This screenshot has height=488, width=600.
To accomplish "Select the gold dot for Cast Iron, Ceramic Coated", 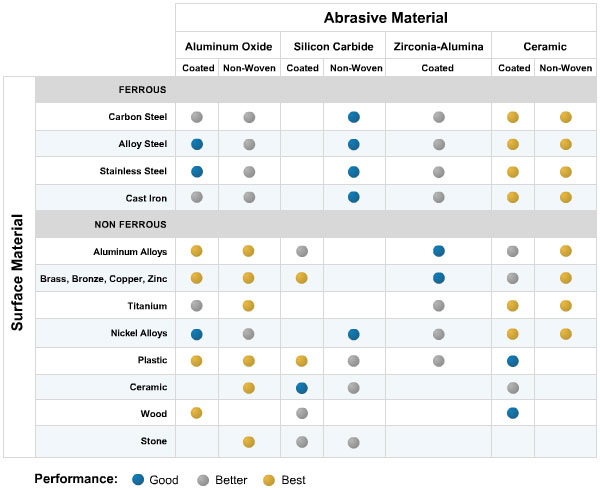I will (x=513, y=197).
